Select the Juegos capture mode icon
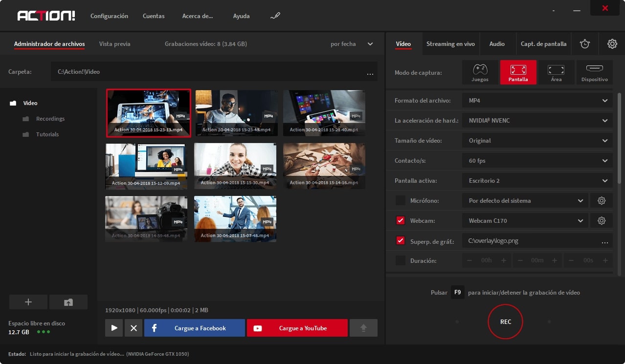The height and width of the screenshot is (364, 625). coord(480,72)
